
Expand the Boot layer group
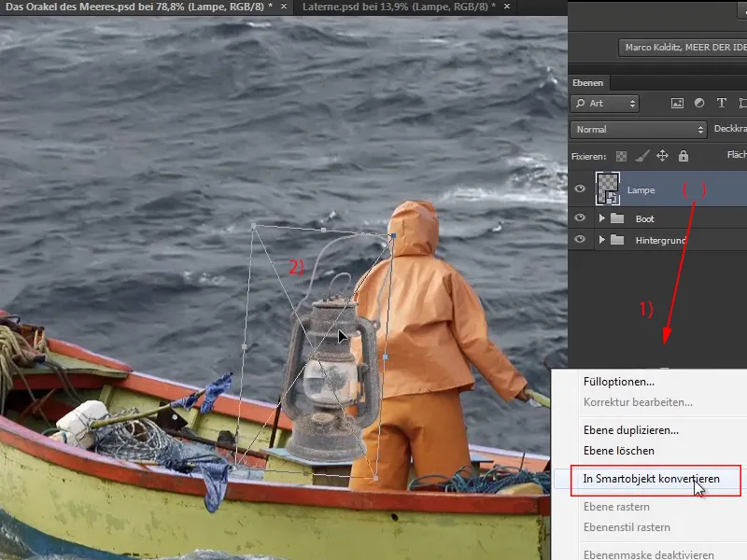coord(601,218)
